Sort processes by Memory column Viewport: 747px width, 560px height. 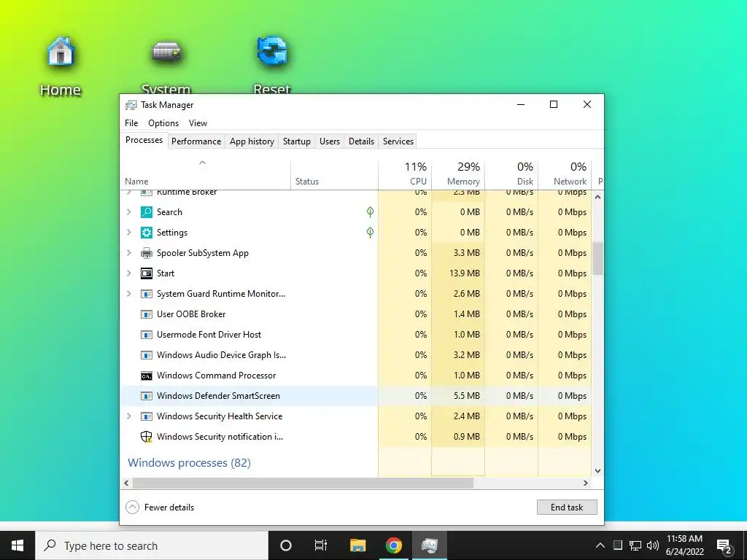pyautogui.click(x=458, y=175)
